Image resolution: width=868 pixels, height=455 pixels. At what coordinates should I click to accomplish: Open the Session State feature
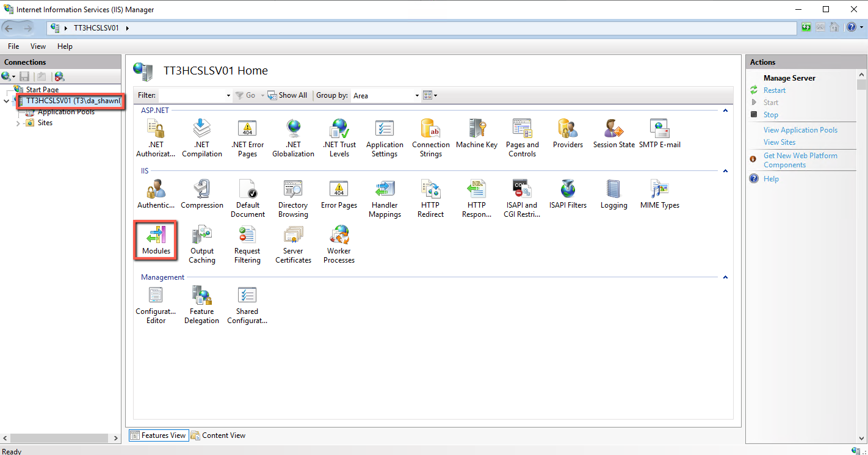[614, 133]
